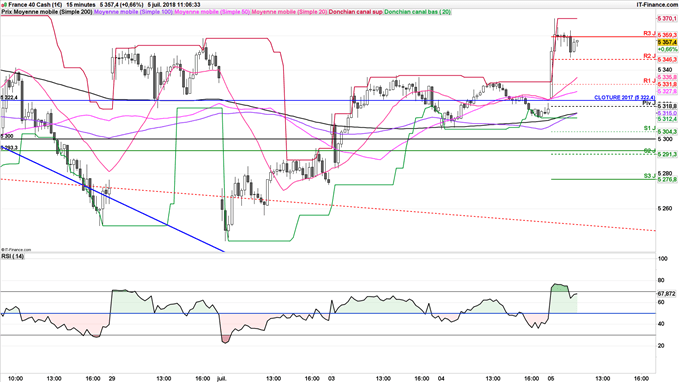Viewport: 679px width, 382px height.
Task: Click the RSI value tag 67,872
Action: [667, 294]
